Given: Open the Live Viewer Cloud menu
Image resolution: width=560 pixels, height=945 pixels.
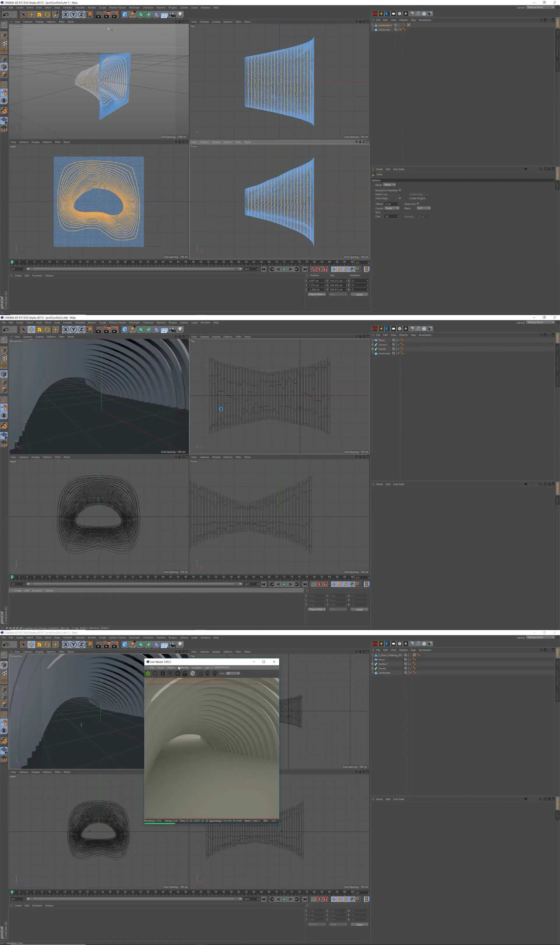Looking at the screenshot, I should 160,667.
